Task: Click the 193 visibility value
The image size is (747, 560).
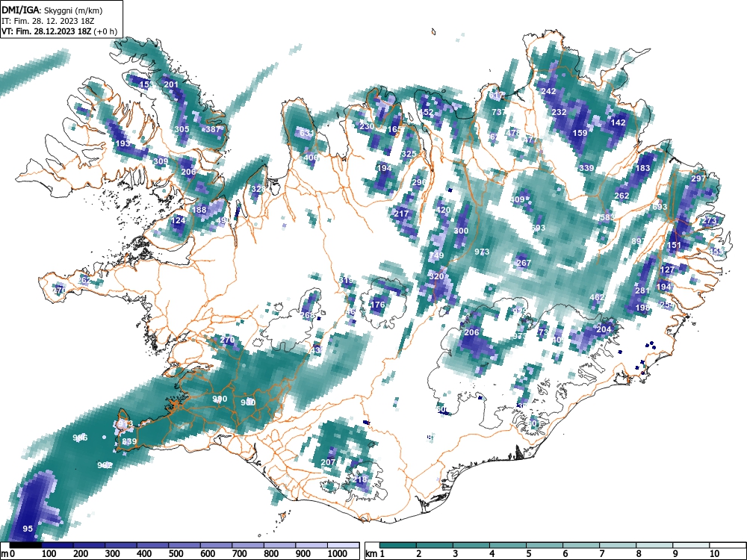Action: click(x=123, y=143)
